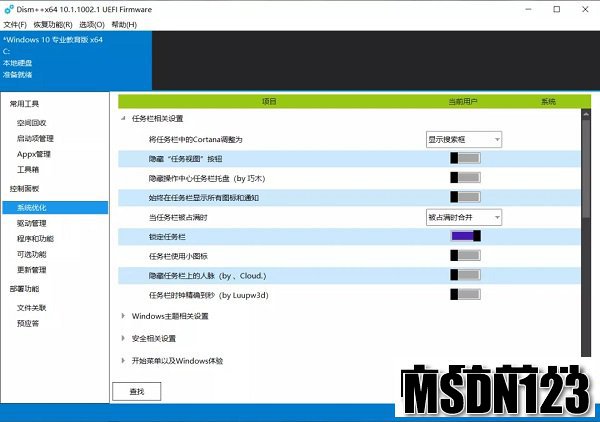Viewport: 600px width, 422px height.
Task: Collapse the 任务栏相关设置 section
Action: coord(123,119)
